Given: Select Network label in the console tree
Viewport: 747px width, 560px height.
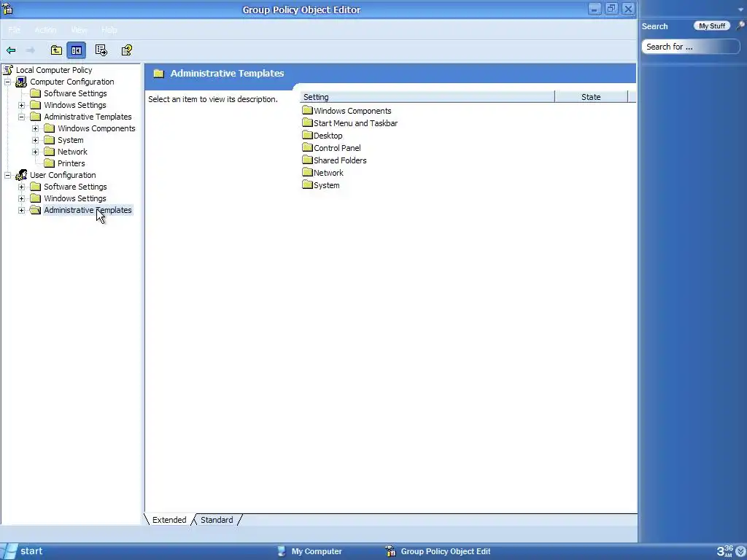Looking at the screenshot, I should pyautogui.click(x=72, y=152).
